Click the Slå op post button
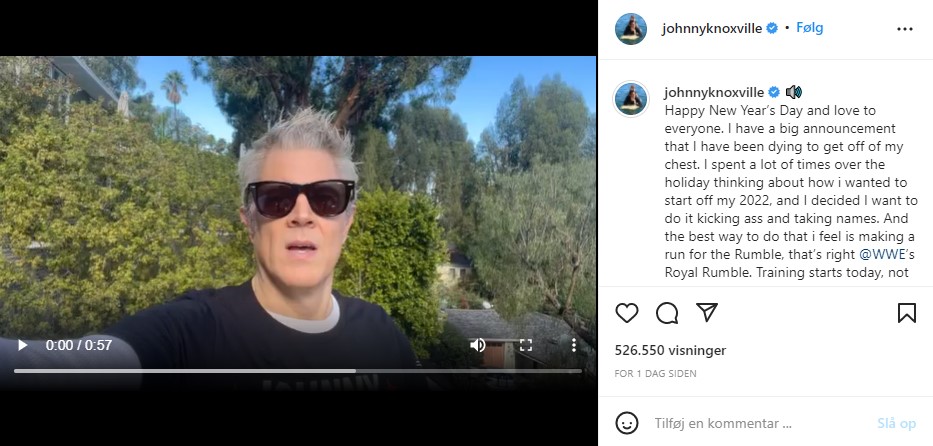The image size is (933, 446). [x=897, y=423]
